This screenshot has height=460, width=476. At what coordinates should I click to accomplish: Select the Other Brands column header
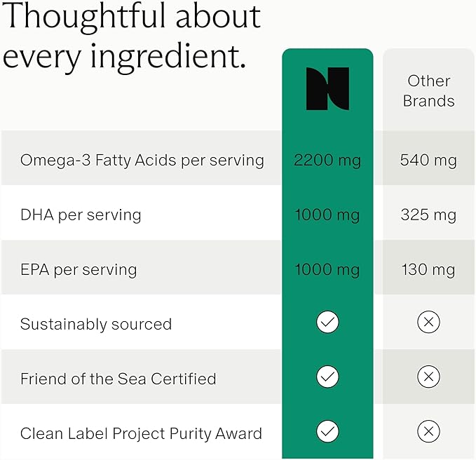[x=428, y=90]
